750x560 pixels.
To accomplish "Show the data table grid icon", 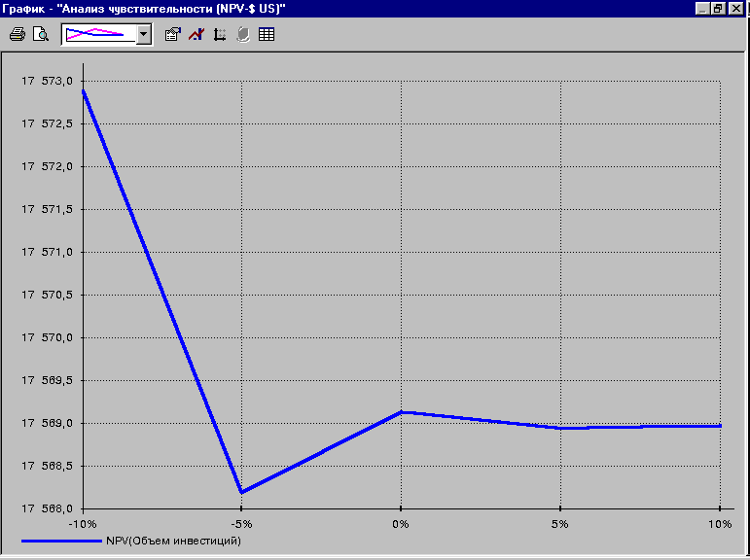I will click(267, 34).
